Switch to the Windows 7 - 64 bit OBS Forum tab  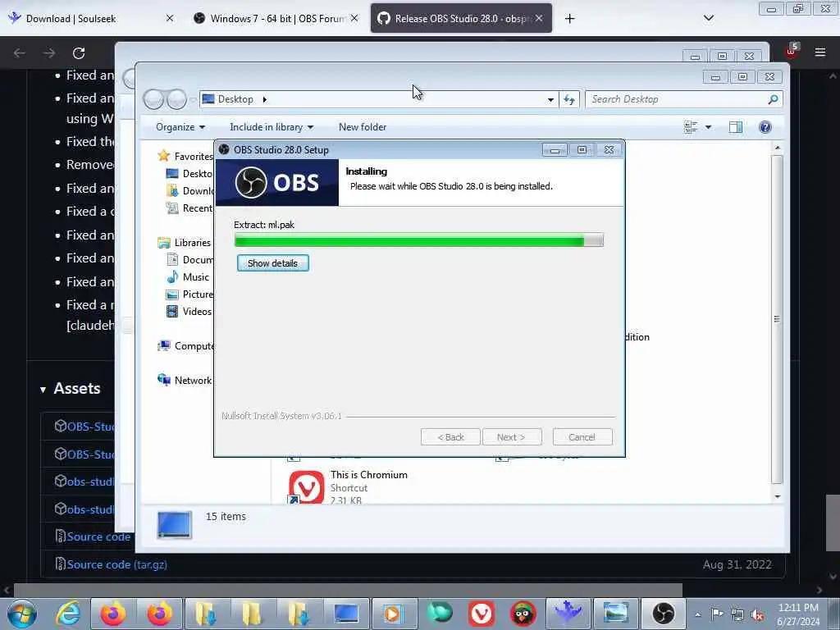click(276, 19)
